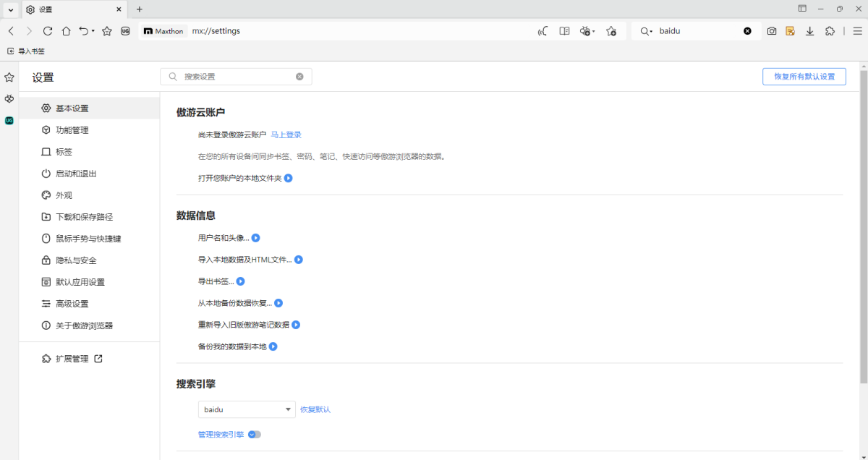Screen dimensions: 868x460
Task: Open the screenshot camera tool
Action: [772, 31]
